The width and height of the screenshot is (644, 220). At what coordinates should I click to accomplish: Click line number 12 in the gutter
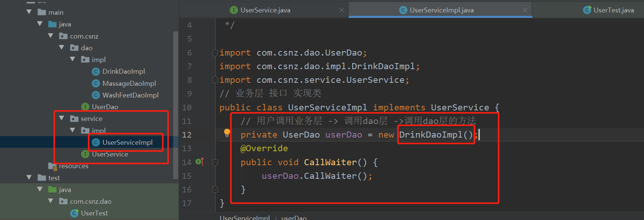[187, 135]
